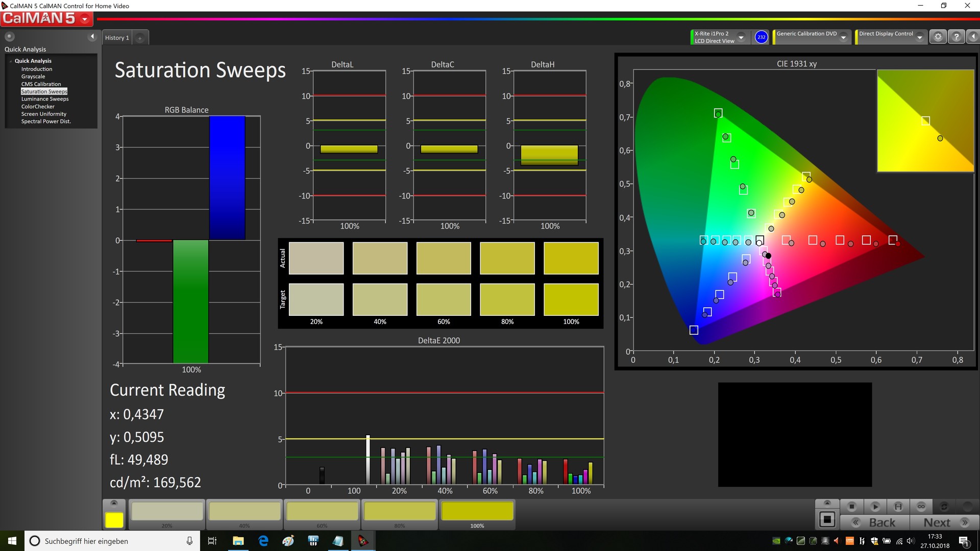Click the read single measurement bracket icon

click(x=898, y=507)
